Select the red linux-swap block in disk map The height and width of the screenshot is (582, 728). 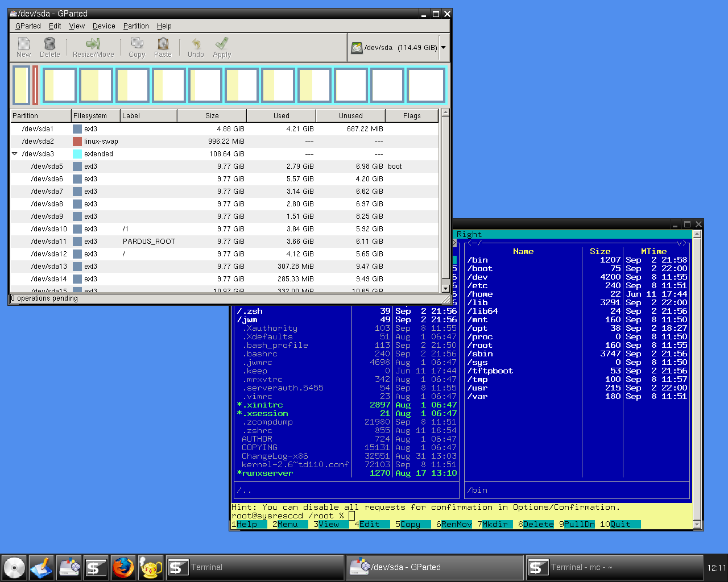35,85
